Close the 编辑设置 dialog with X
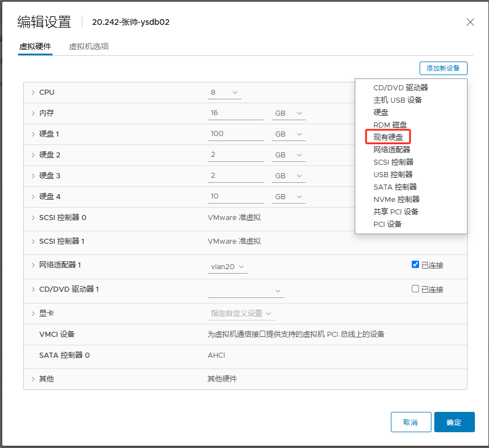The image size is (489, 448). [x=470, y=22]
